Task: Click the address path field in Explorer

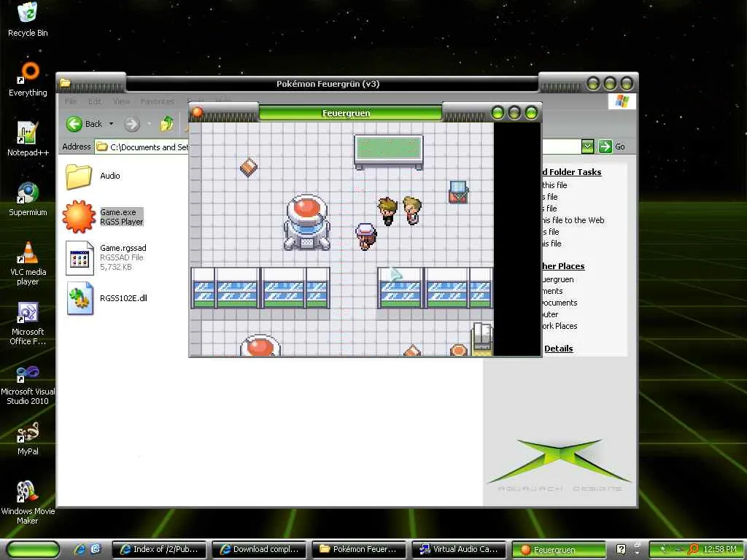Action: pos(142,147)
